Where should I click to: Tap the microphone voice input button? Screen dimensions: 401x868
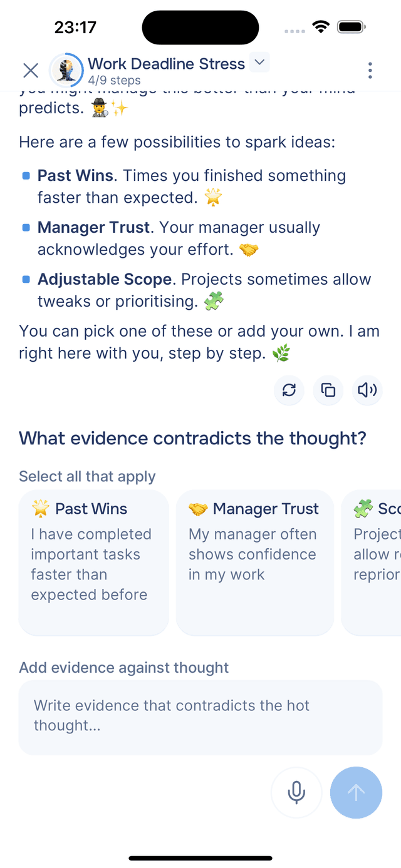(296, 792)
